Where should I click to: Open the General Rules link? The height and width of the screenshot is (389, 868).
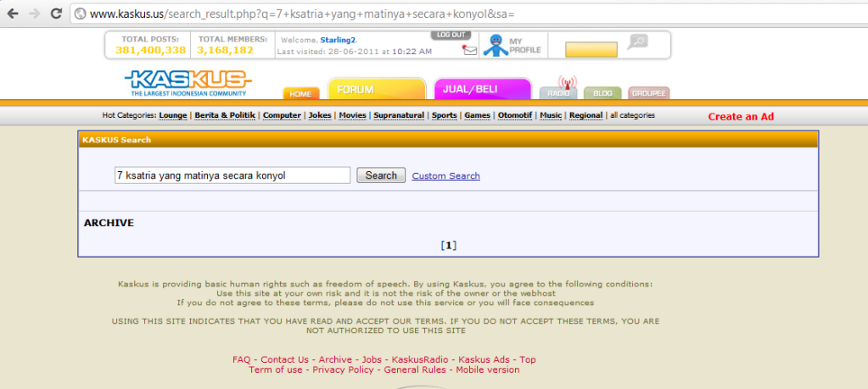[x=415, y=370]
